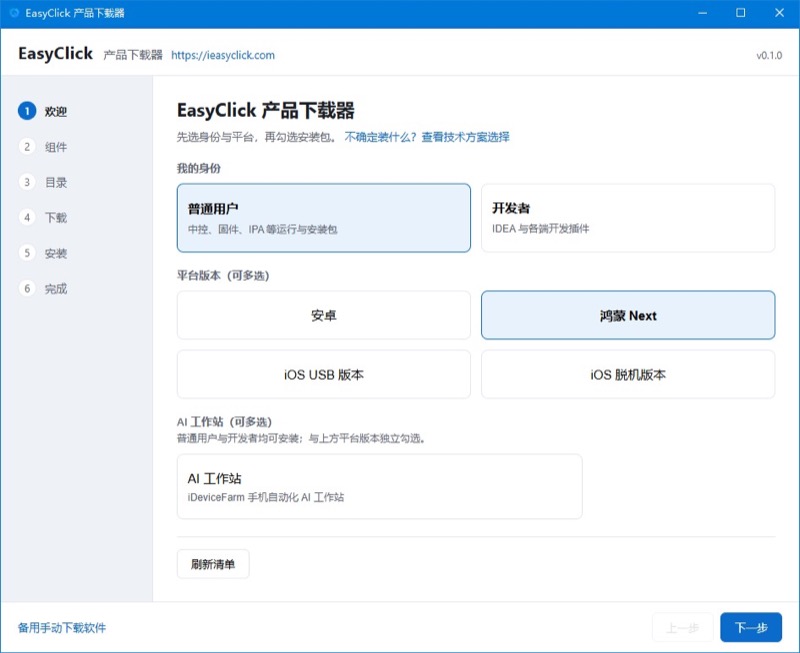The width and height of the screenshot is (800, 653).
Task: Click the 平台版本 (可多选) section label
Action: pyautogui.click(x=223, y=275)
